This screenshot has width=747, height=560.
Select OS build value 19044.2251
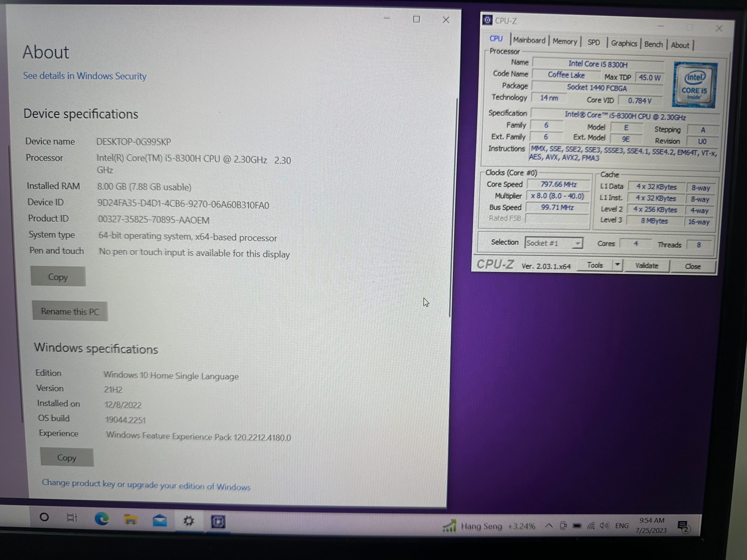click(126, 420)
